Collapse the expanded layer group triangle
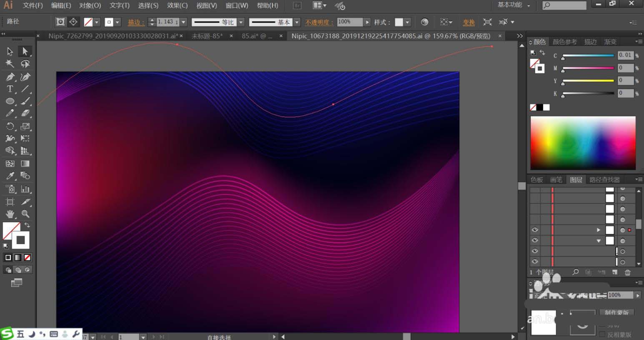The width and height of the screenshot is (644, 340). coord(599,241)
